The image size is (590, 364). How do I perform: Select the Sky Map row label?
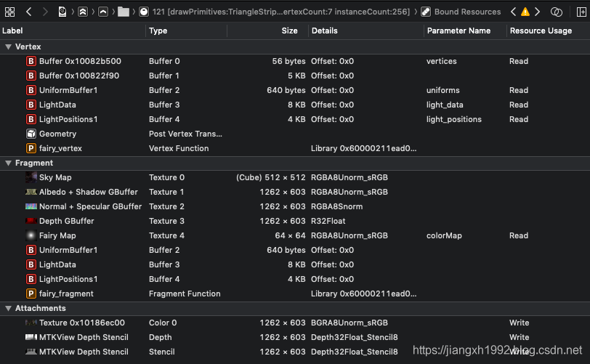[x=55, y=177]
